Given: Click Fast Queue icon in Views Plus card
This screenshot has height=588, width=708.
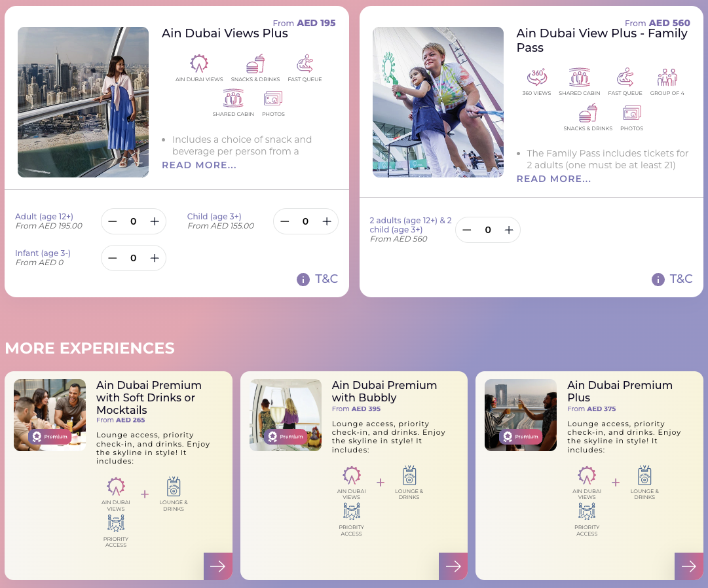Looking at the screenshot, I should click(305, 64).
